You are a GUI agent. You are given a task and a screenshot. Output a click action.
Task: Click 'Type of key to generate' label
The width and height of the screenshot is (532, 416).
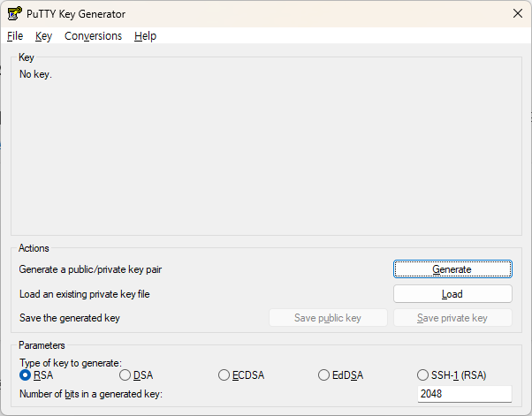point(71,363)
